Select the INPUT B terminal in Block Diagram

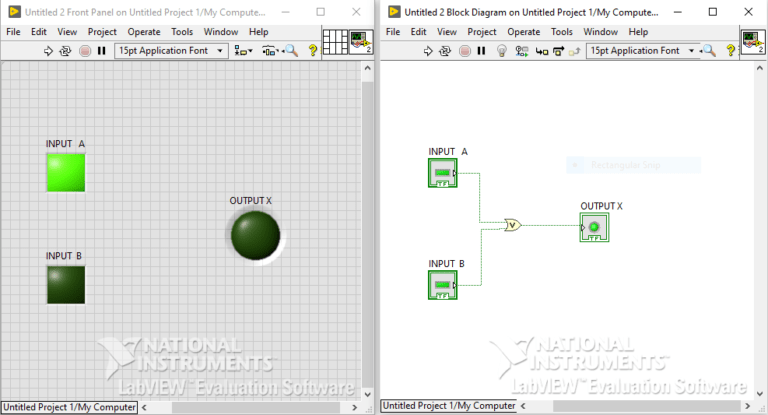[x=443, y=285]
